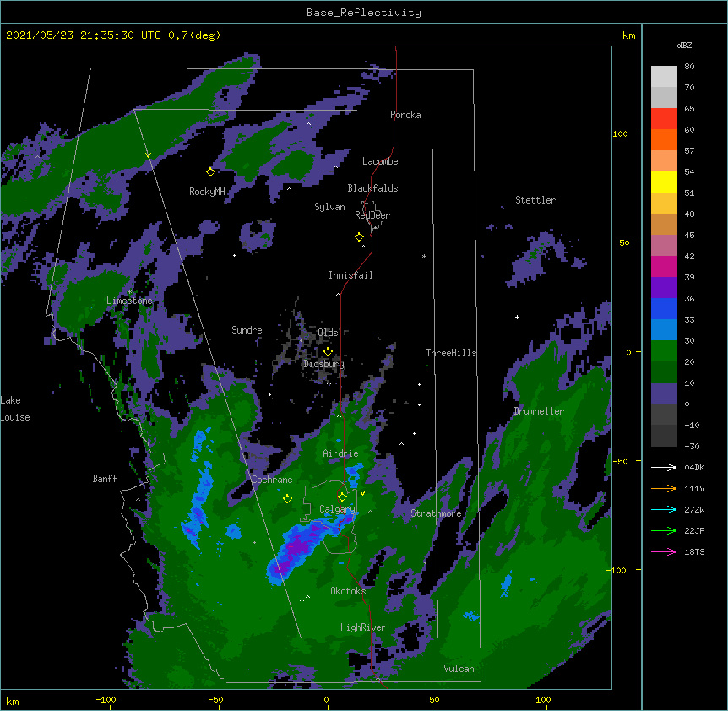Click the HighRiver label on map
This screenshot has height=711, width=728.
(363, 627)
